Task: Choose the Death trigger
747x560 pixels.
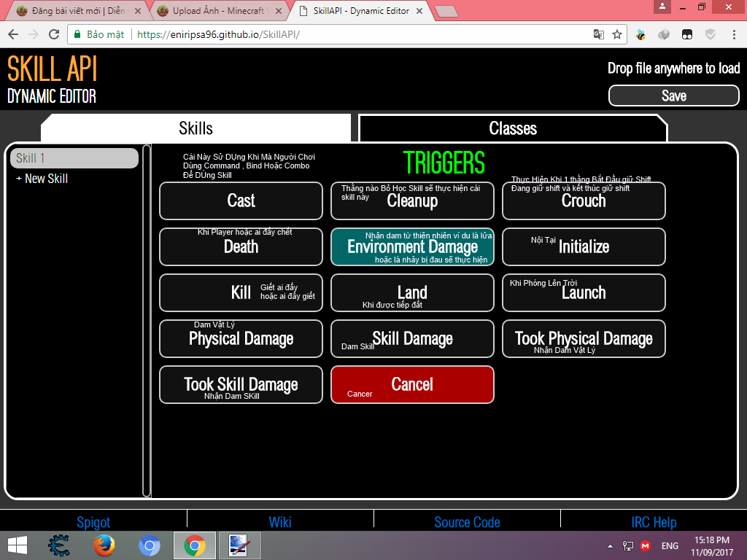Action: (x=241, y=246)
